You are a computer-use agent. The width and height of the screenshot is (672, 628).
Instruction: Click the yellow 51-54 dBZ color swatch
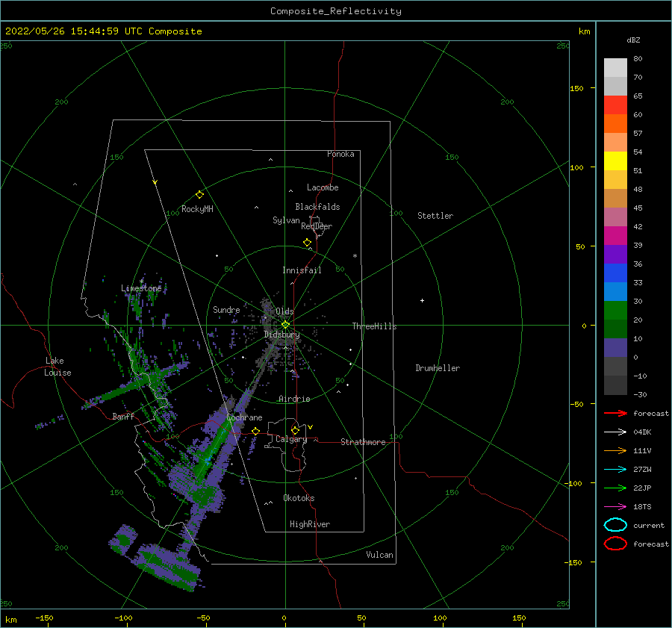(x=615, y=161)
